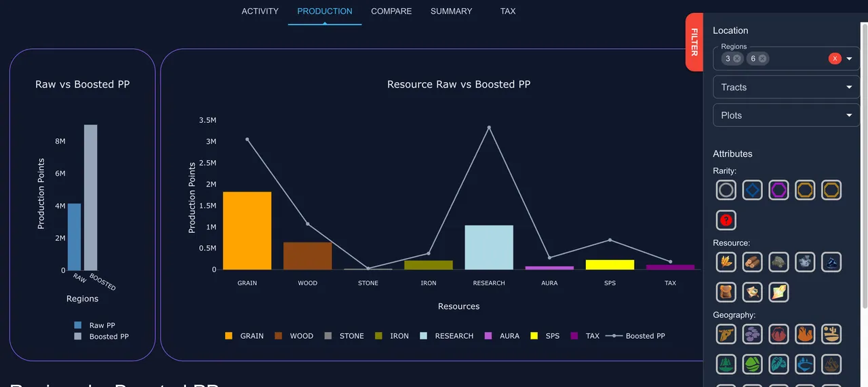Select the red question mark rarity icon
Screen dimensions: 868x387
[726, 220]
